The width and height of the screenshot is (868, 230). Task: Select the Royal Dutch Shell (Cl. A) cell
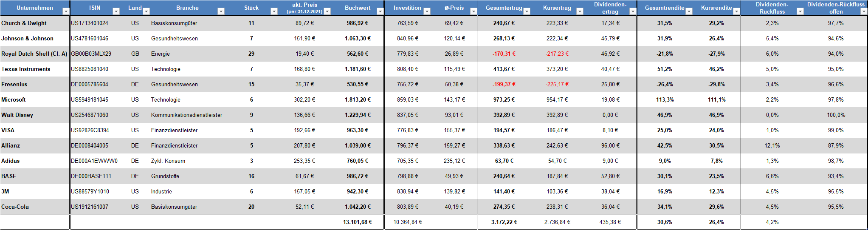click(35, 54)
